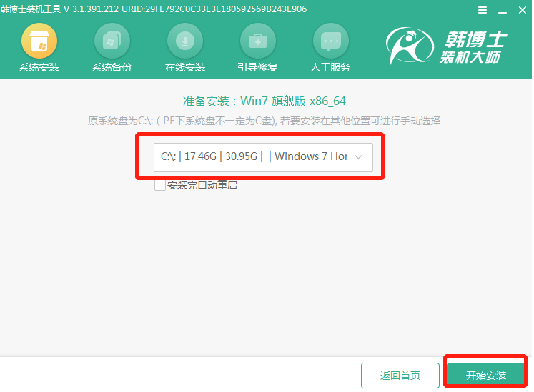The height and width of the screenshot is (392, 534).
Task: Open the hamburger menu icon in title bar
Action: (x=483, y=10)
